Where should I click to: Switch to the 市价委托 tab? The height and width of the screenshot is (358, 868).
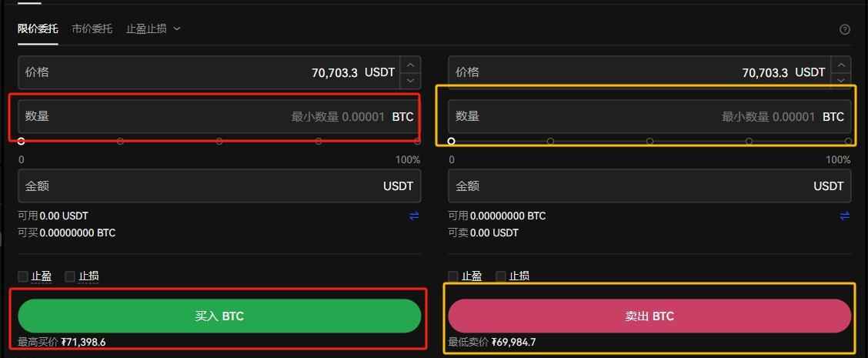[92, 28]
